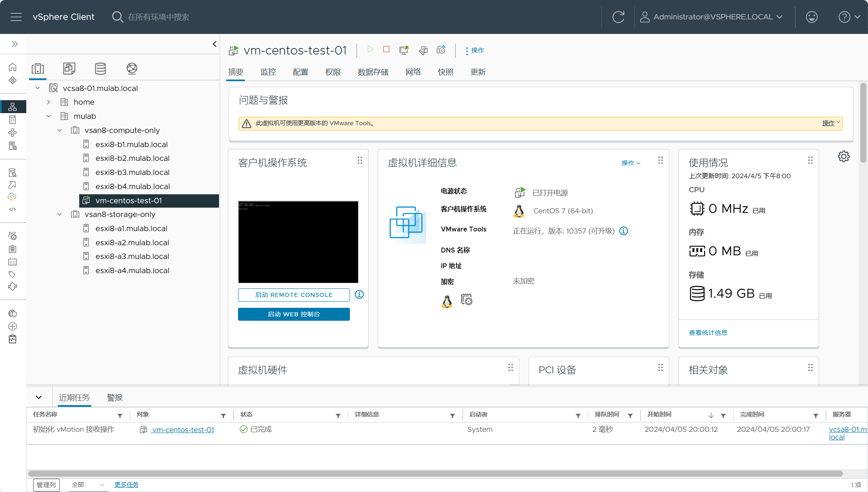The height and width of the screenshot is (492, 868).
Task: Switch to the 监控 tab
Action: pos(268,72)
